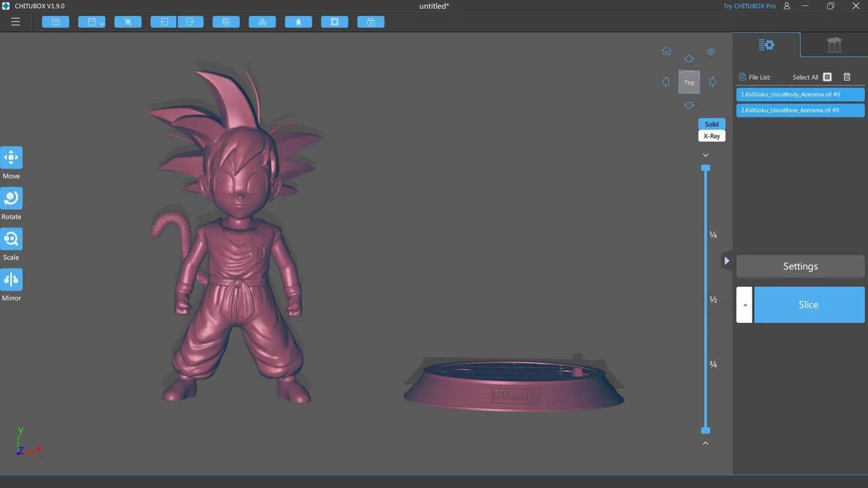Click the down chevron above layer slider

point(705,155)
